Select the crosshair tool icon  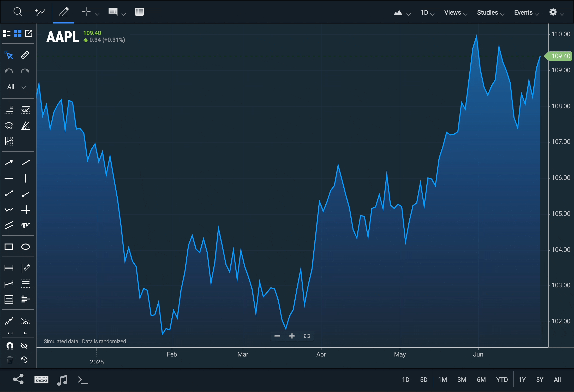pyautogui.click(x=86, y=12)
